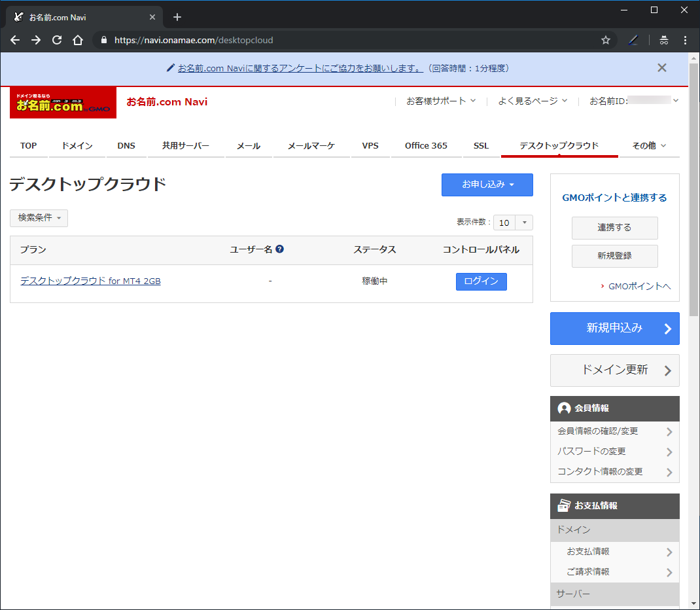Switch to the TOP tab
700x610 pixels.
[x=29, y=145]
